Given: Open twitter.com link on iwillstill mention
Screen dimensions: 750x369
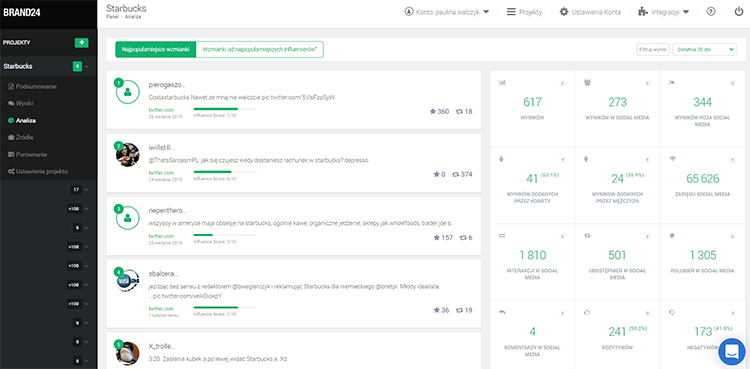Looking at the screenshot, I should pyautogui.click(x=161, y=173).
